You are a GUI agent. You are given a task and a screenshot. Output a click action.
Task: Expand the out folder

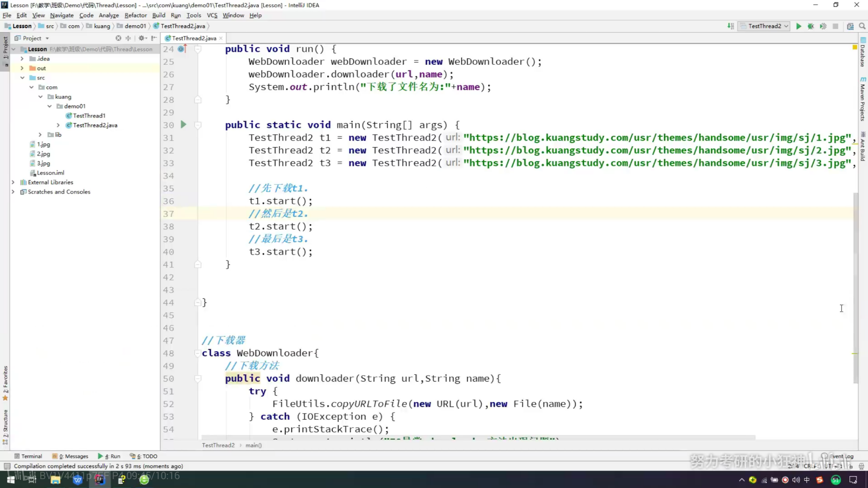[x=22, y=68]
